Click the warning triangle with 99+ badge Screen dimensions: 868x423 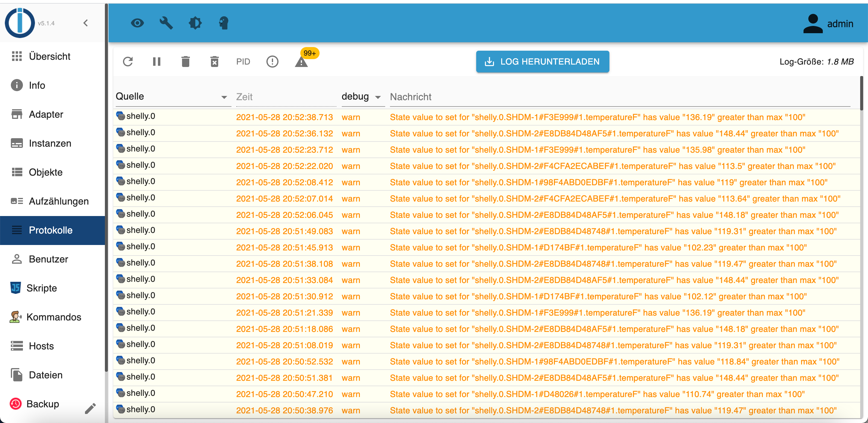pos(301,62)
